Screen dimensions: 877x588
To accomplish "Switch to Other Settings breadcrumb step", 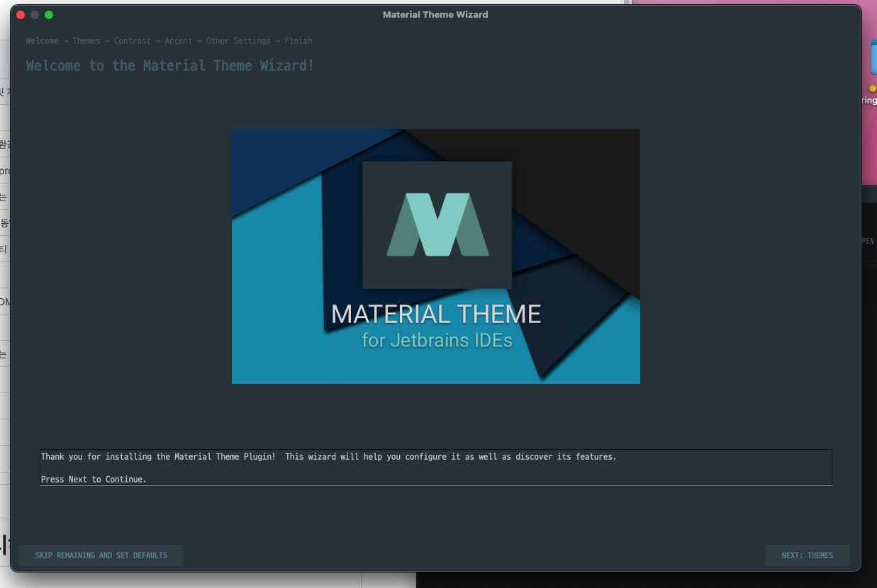I will point(238,41).
